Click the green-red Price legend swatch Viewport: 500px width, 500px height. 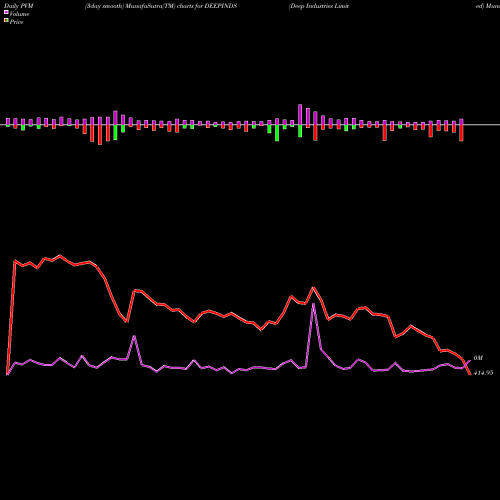pyautogui.click(x=6, y=21)
